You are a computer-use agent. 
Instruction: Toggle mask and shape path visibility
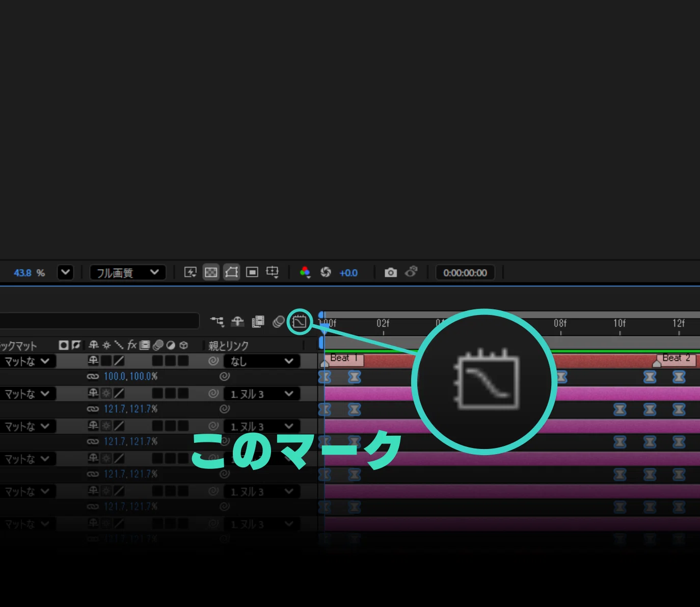231,272
